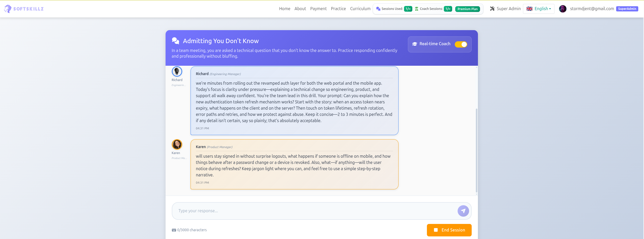Click the chat scrollbar thumb
This screenshot has width=644, height=239.
477,150
